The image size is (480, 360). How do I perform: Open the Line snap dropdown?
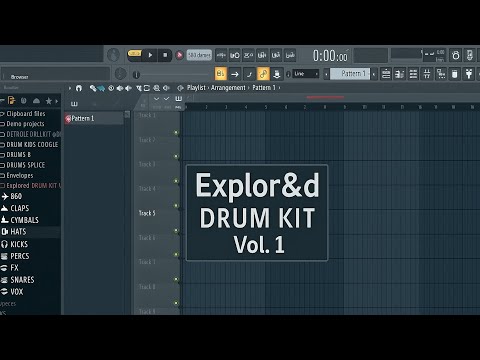[306, 74]
